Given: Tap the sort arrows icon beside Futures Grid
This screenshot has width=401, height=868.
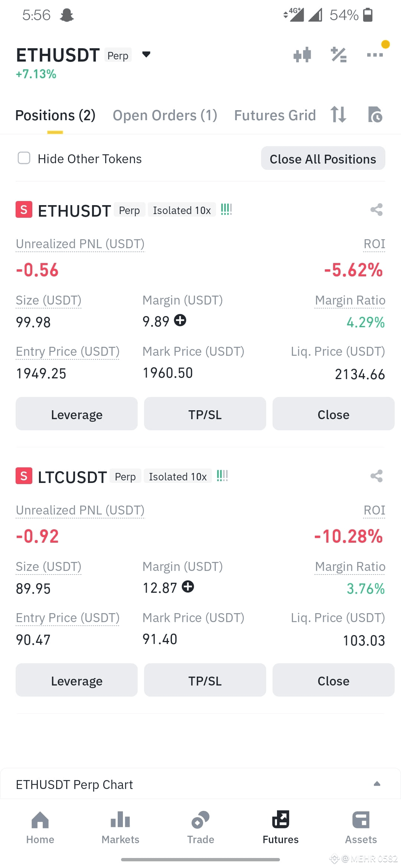Looking at the screenshot, I should (x=338, y=114).
